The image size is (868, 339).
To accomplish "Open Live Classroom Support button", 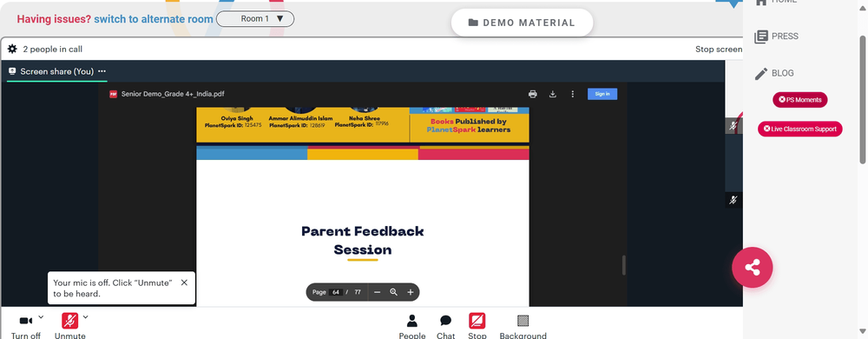I will tap(800, 129).
